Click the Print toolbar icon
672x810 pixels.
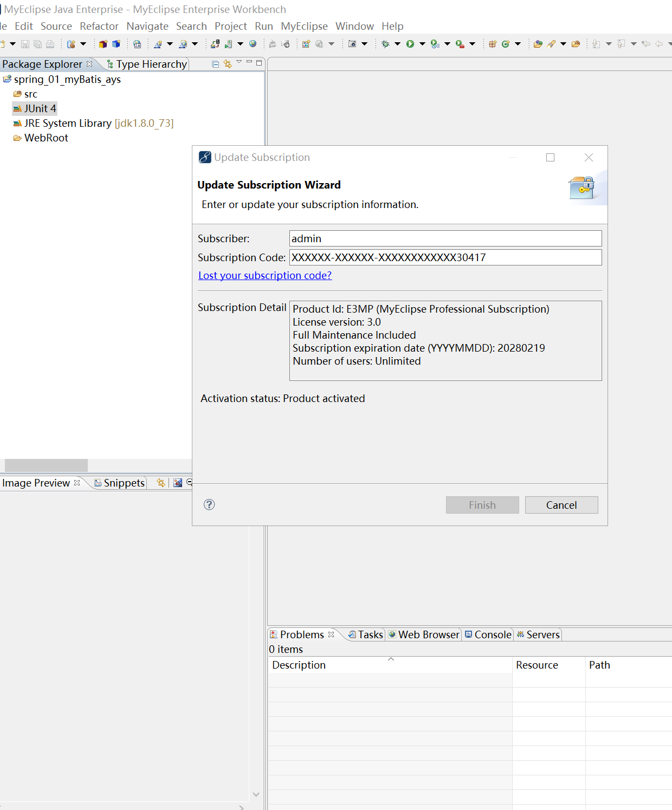tap(50, 44)
